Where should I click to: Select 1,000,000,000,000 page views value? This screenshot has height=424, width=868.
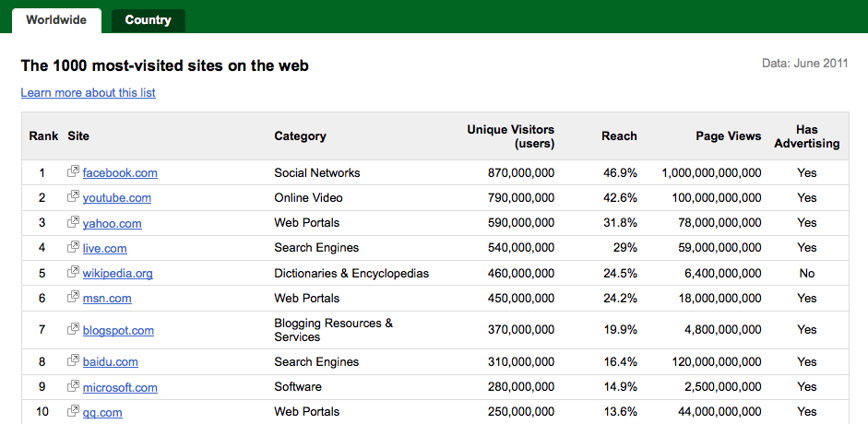click(712, 173)
